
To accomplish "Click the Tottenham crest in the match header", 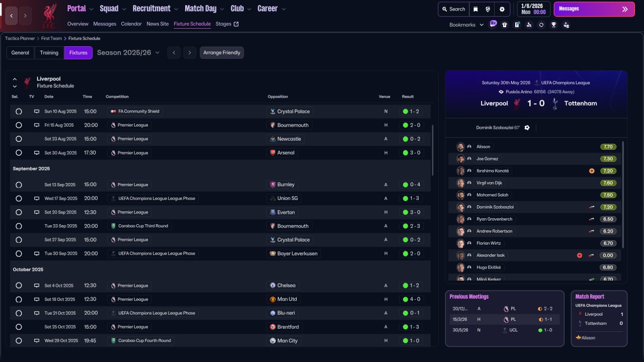I will coord(555,104).
